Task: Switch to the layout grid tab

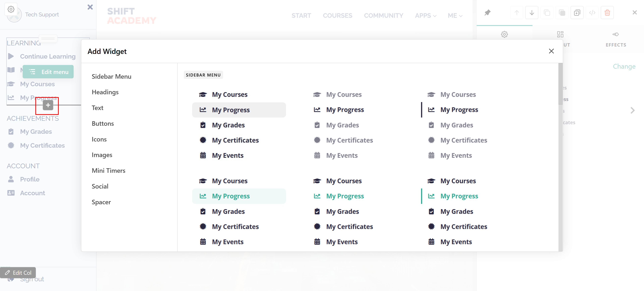Action: (560, 34)
